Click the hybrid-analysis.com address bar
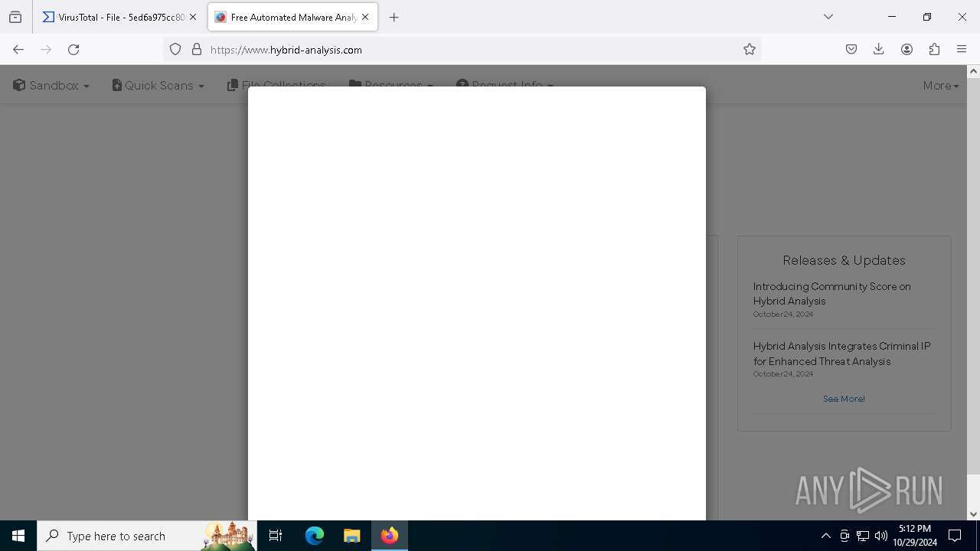This screenshot has width=980, height=551. 462,49
